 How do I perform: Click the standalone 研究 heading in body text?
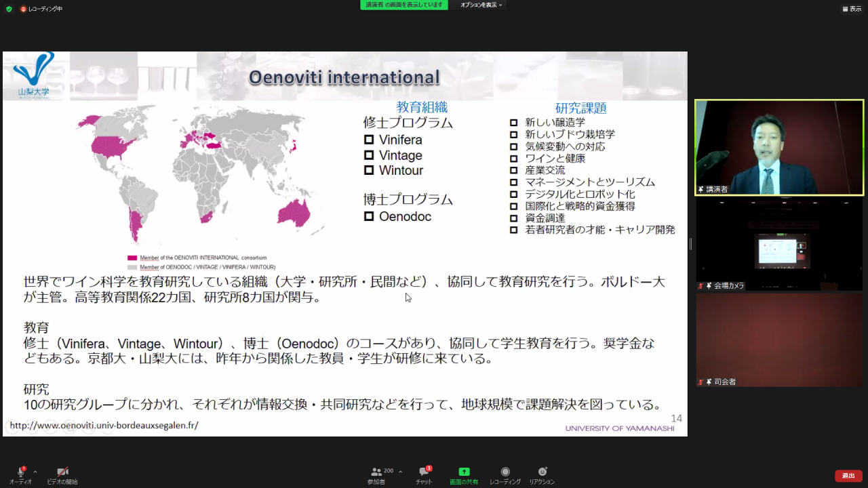point(37,390)
